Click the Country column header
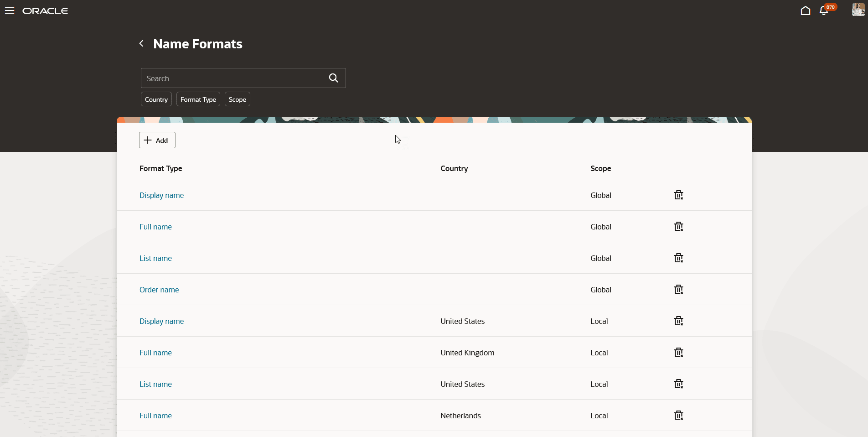Viewport: 868px width, 437px height. [x=454, y=168]
